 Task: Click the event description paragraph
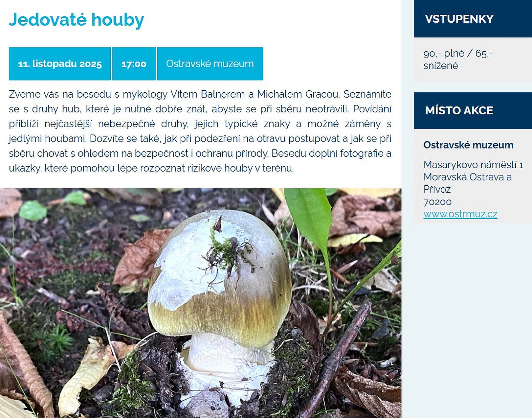click(x=200, y=131)
